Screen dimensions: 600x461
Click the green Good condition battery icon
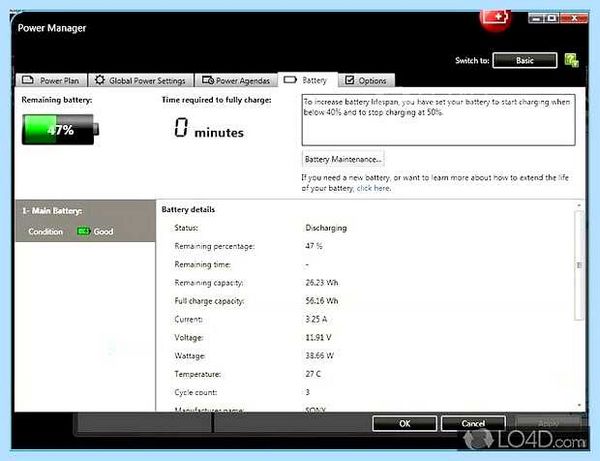click(83, 231)
